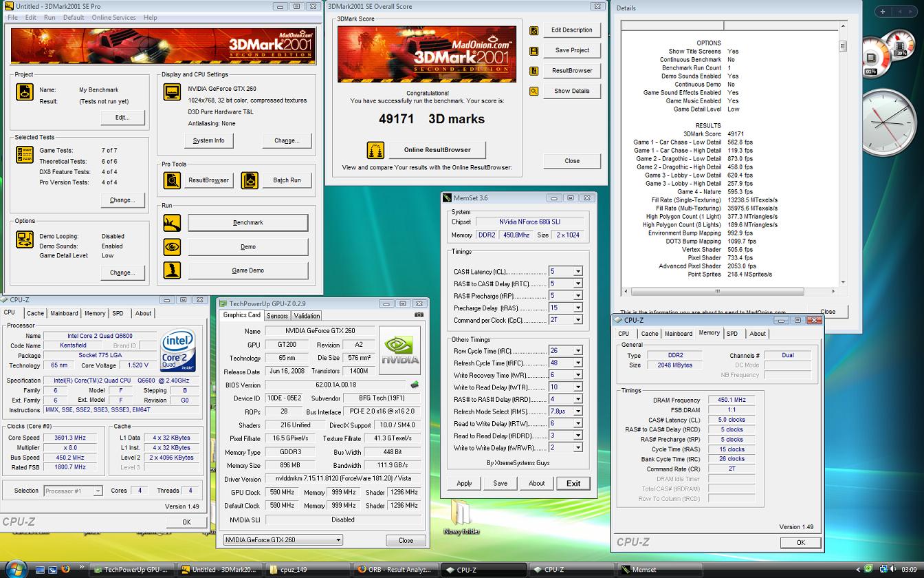
Task: Open the File menu in 3DMark
Action: [x=12, y=17]
